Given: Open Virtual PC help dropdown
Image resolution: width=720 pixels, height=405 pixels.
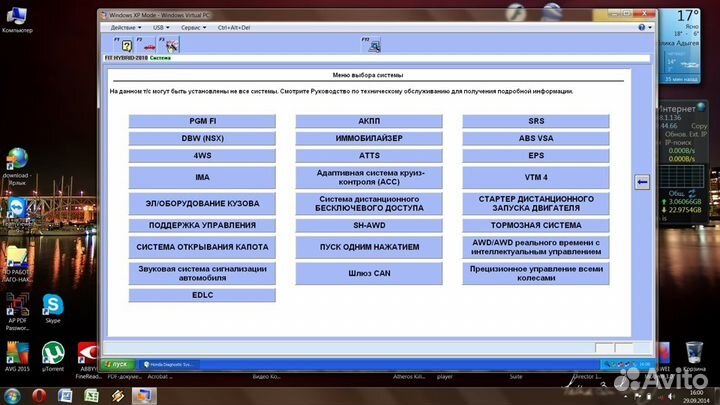Looking at the screenshot, I should click(x=645, y=28).
